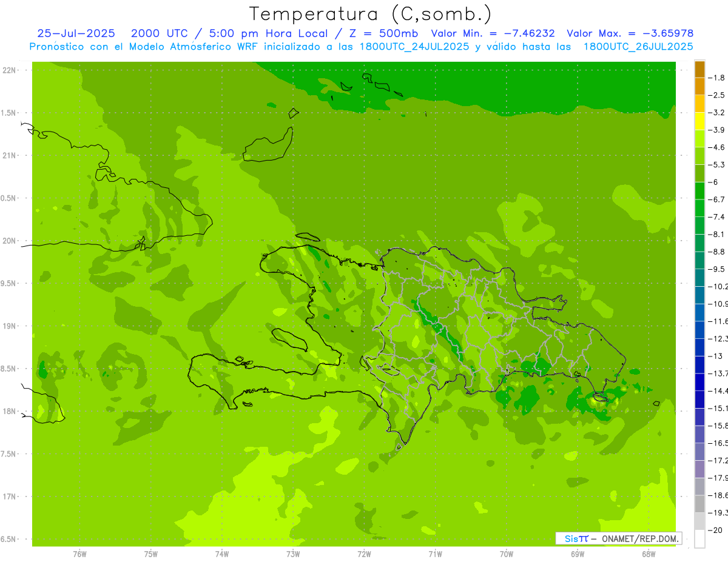Click the '-4.6' colorbar value label
This screenshot has width=728, height=562.
(716, 147)
